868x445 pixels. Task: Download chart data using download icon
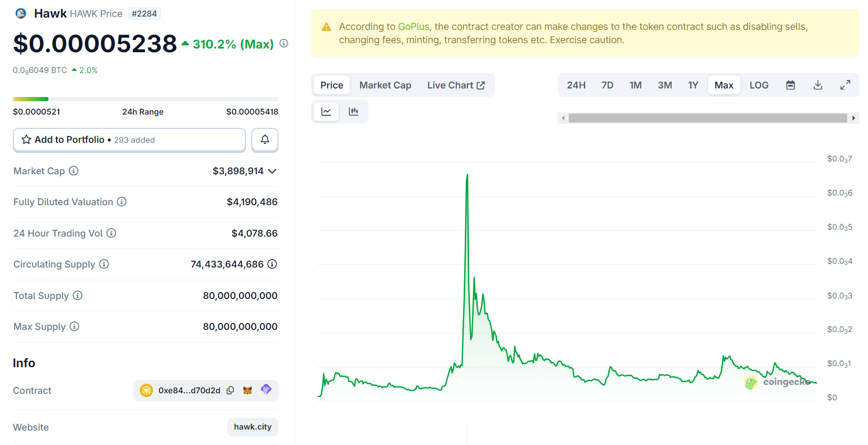coord(817,85)
